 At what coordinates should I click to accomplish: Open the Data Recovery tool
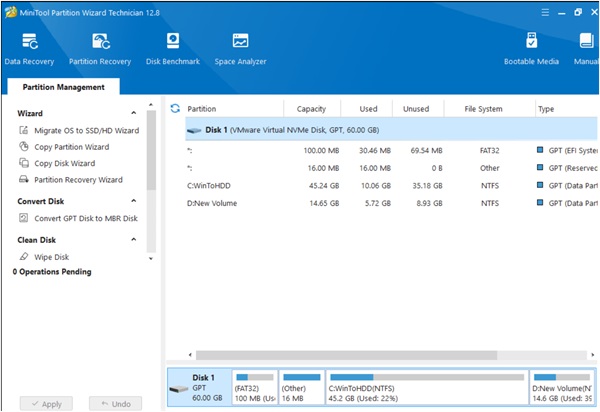click(29, 49)
